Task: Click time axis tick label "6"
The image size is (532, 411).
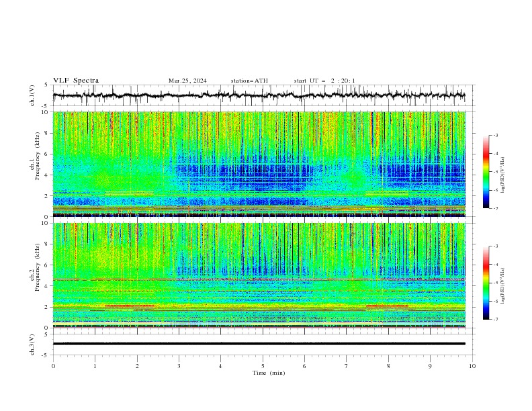Action: 304,366
